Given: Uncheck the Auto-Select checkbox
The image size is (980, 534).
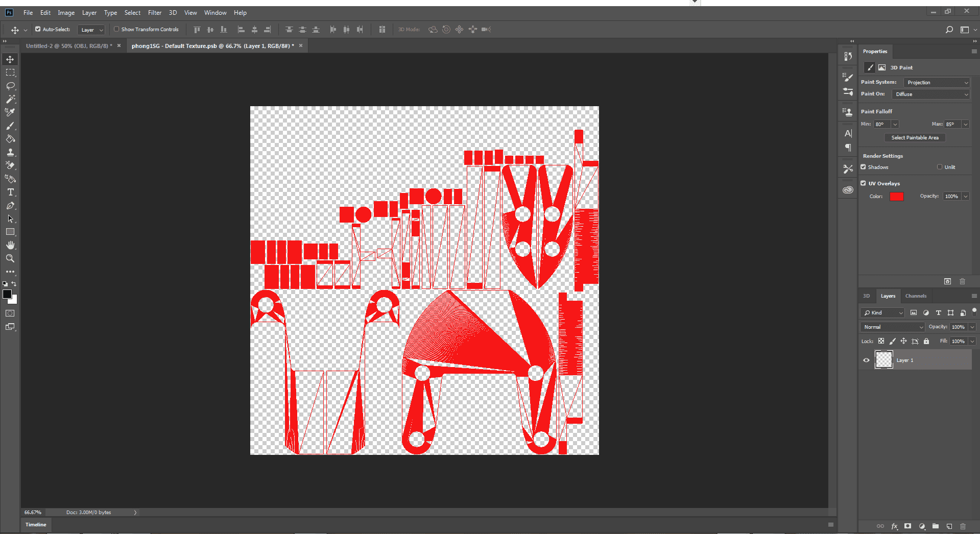Looking at the screenshot, I should pyautogui.click(x=38, y=29).
